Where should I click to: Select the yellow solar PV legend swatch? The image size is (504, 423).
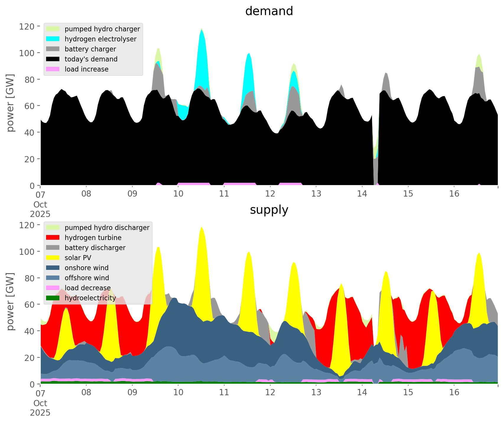point(53,258)
